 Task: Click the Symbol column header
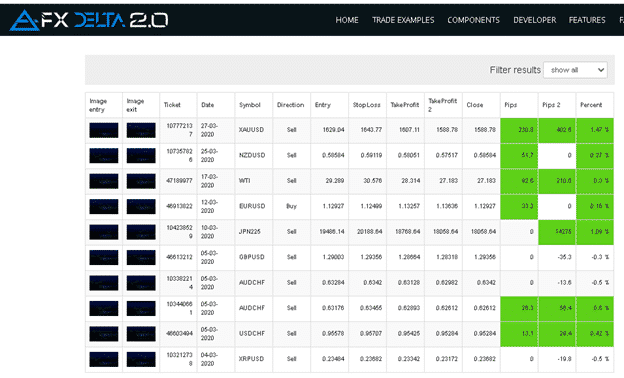tap(254, 105)
